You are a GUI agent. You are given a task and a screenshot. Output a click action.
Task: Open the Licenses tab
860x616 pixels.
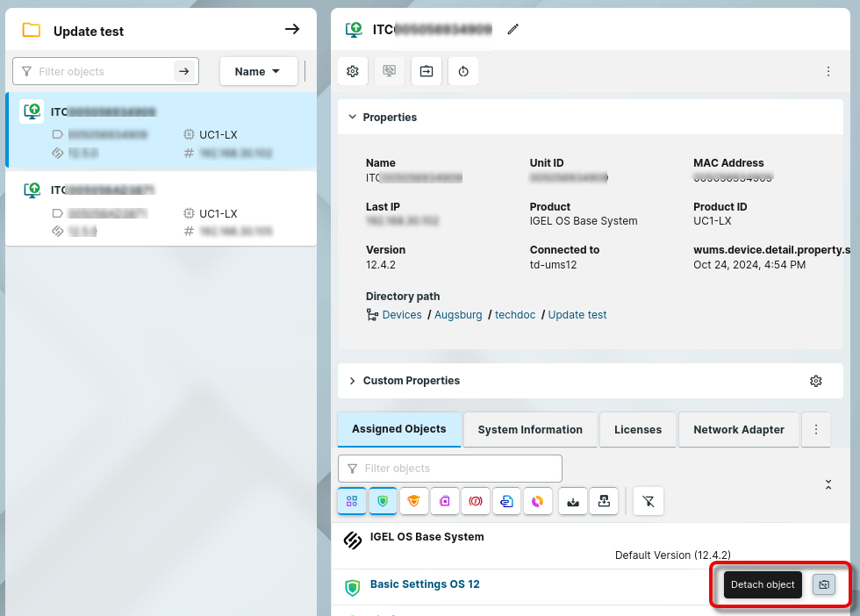[638, 430]
